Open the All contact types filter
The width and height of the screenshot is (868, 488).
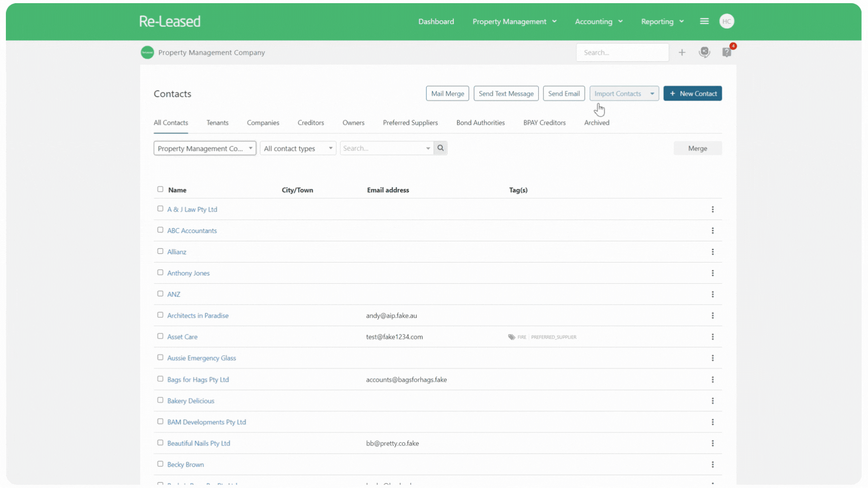[x=298, y=148]
